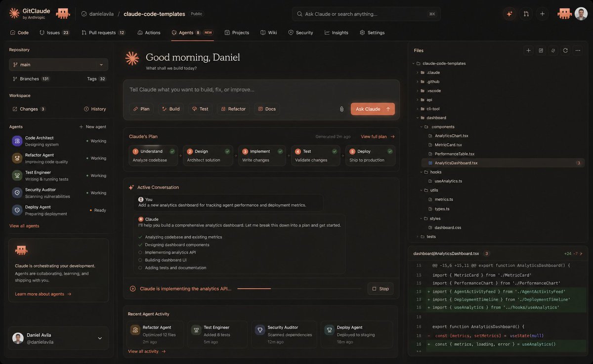
Task: Open View full plan link
Action: [378, 137]
